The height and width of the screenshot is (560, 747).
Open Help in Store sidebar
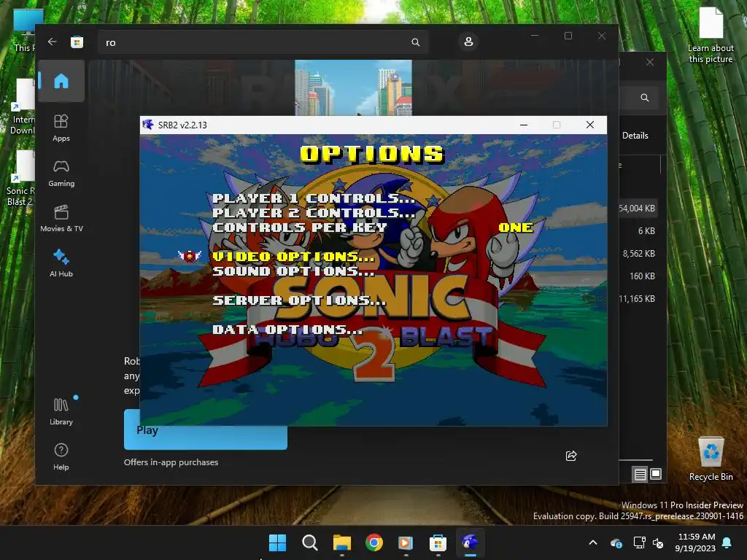(x=61, y=456)
